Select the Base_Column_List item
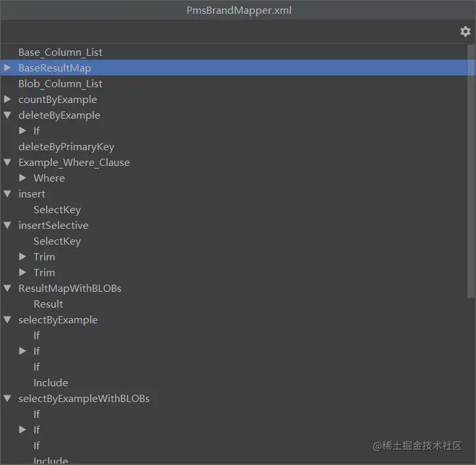 tap(60, 52)
